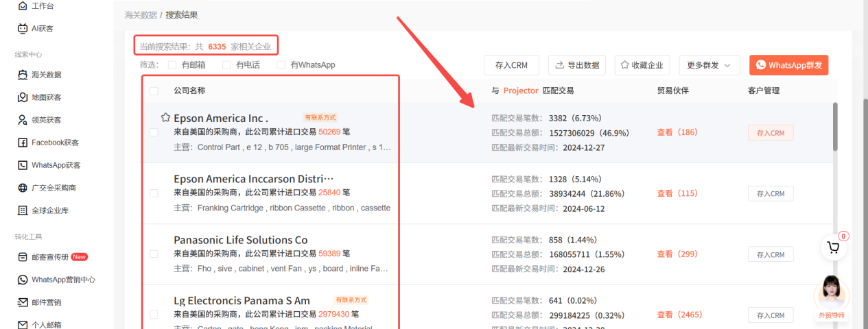Click Projector keyword in column header
868x329 pixels.
521,90
